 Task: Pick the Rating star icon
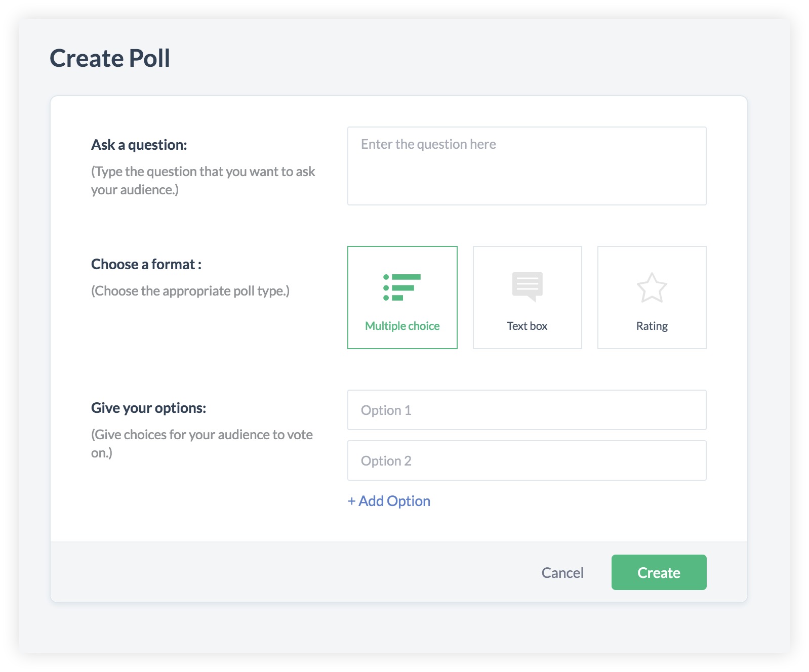[x=652, y=287]
